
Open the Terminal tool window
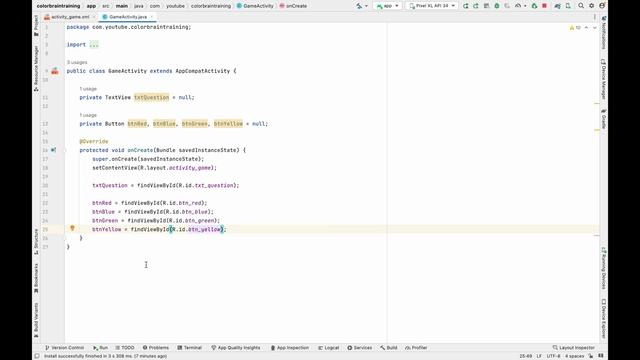(x=190, y=348)
